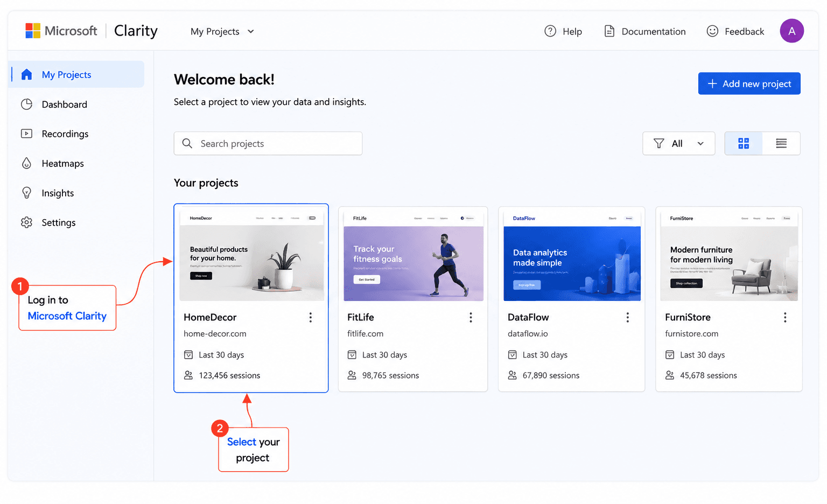The image size is (827, 504).
Task: Open FitLife project thumbnail
Action: tap(413, 255)
